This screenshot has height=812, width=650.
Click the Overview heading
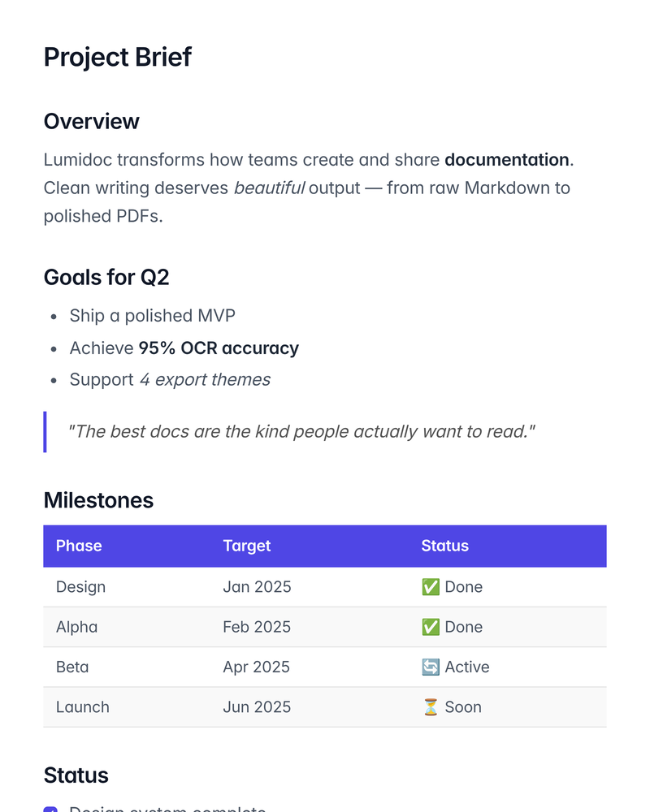pyautogui.click(x=92, y=122)
